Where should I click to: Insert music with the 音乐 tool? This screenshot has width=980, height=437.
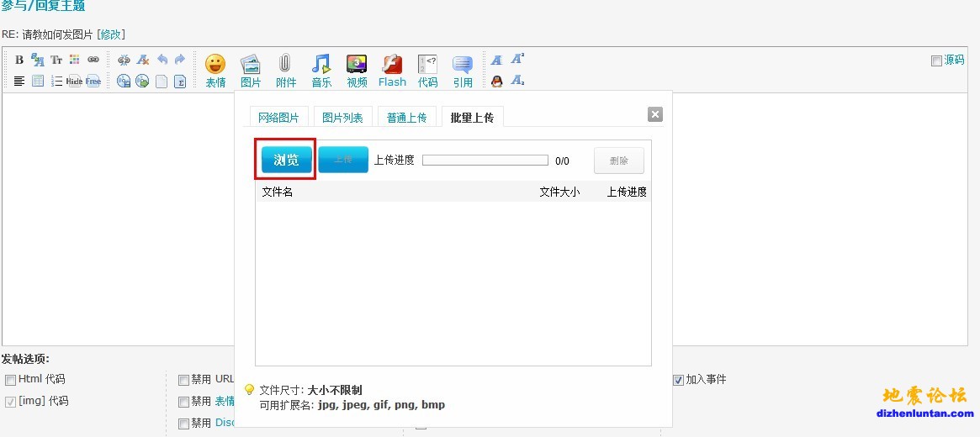(x=321, y=71)
